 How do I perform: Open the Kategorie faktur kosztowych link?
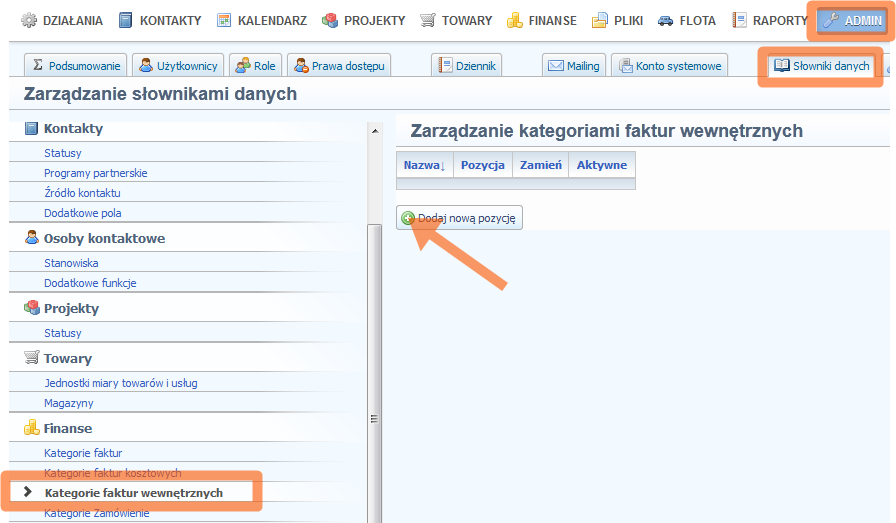[x=112, y=473]
